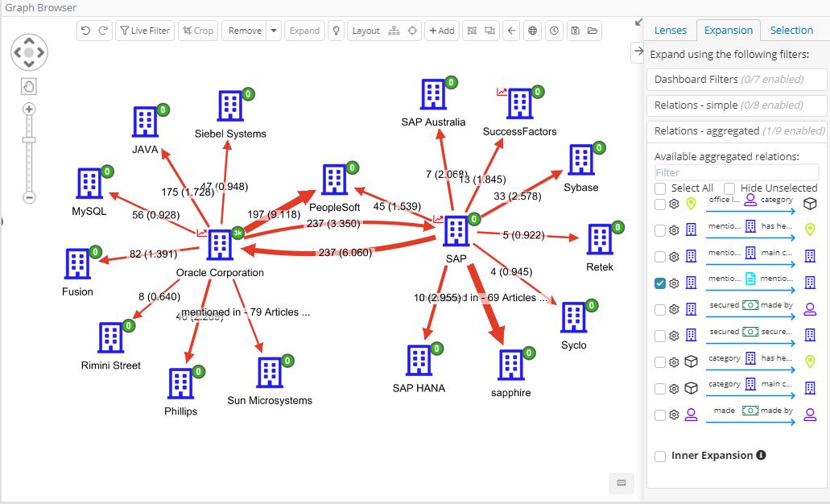Select the PeopleSoft node icon

[335, 180]
